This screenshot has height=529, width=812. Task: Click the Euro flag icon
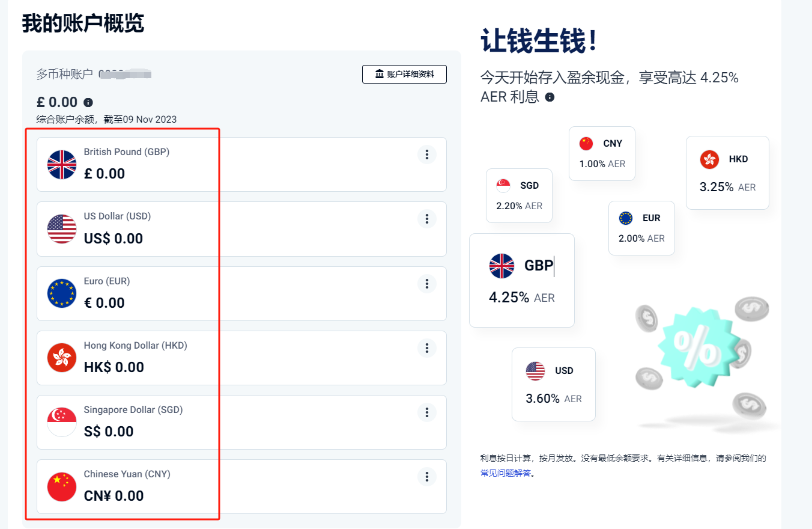pos(61,293)
